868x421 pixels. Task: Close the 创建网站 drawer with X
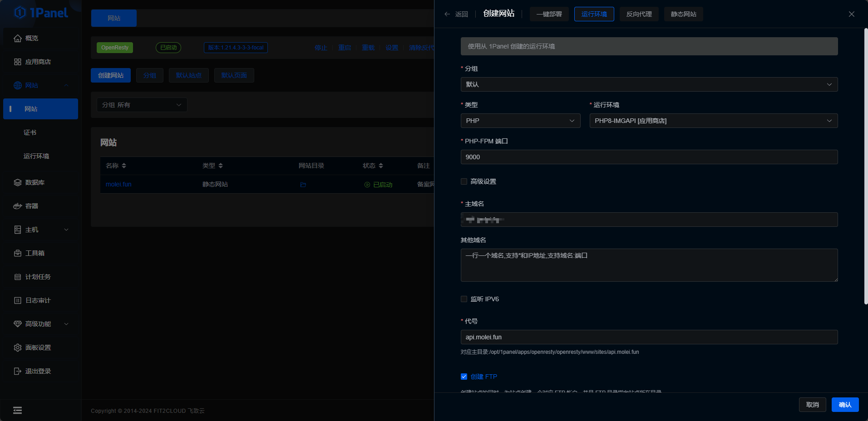[x=852, y=14]
